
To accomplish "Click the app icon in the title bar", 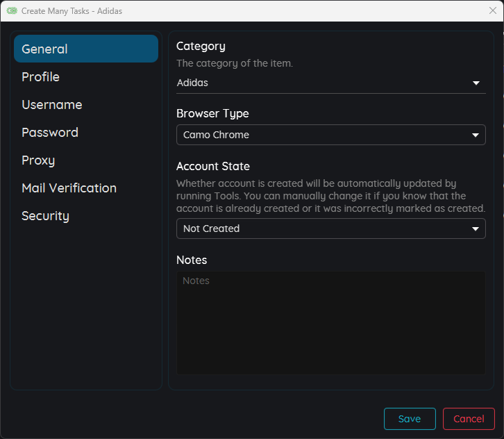I will [12, 11].
